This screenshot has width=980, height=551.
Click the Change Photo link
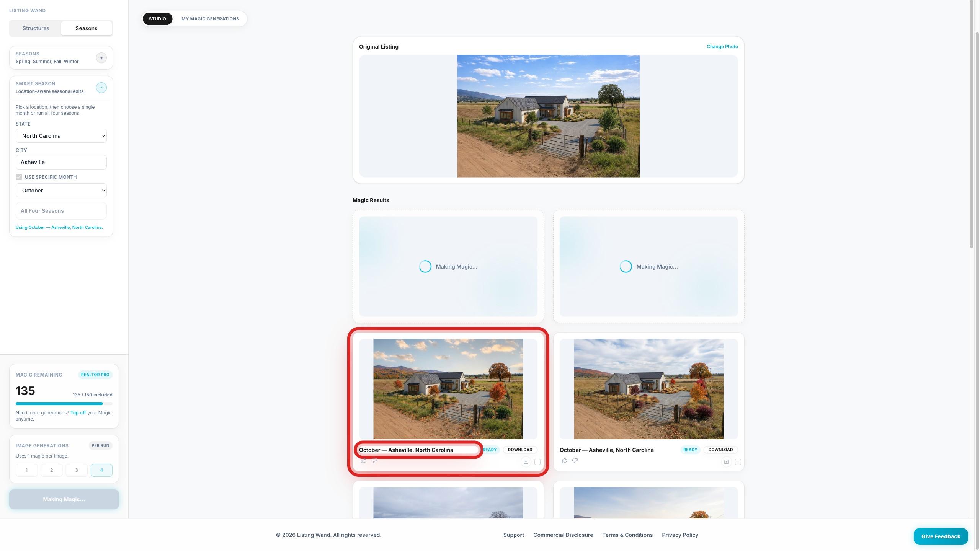[722, 47]
